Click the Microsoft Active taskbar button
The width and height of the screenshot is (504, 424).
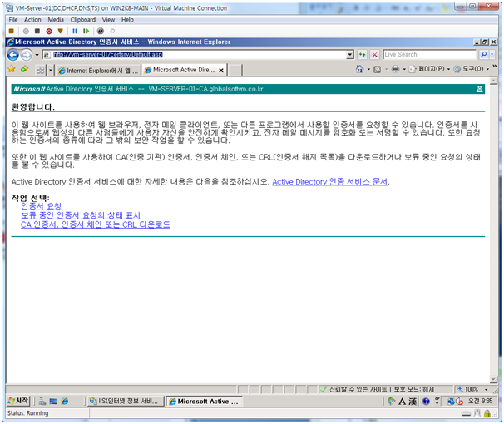coord(204,402)
